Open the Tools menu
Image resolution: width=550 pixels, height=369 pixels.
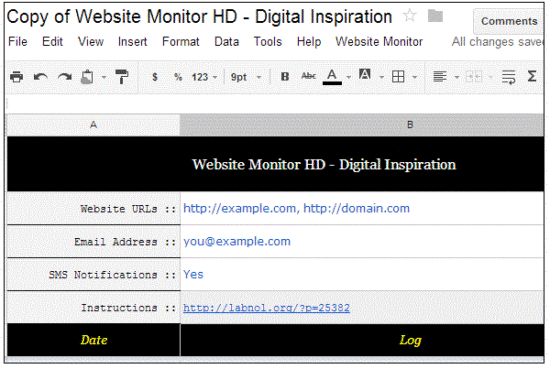coord(268,42)
